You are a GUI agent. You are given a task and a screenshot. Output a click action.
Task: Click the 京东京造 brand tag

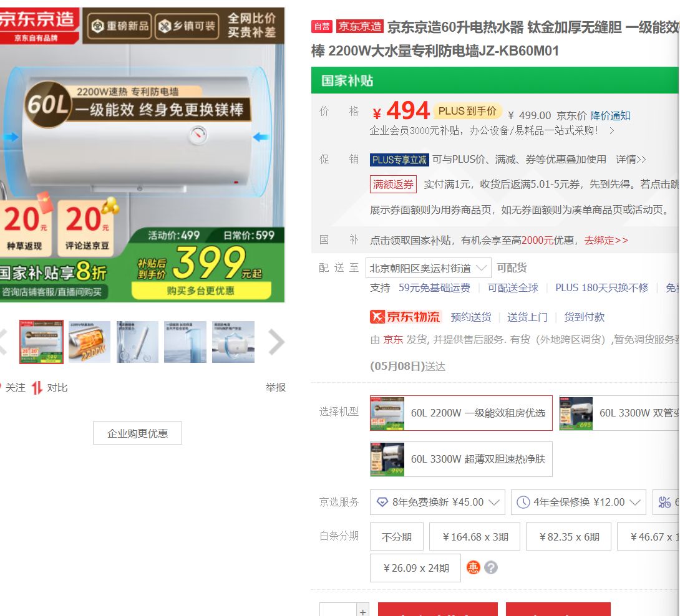[x=360, y=26]
